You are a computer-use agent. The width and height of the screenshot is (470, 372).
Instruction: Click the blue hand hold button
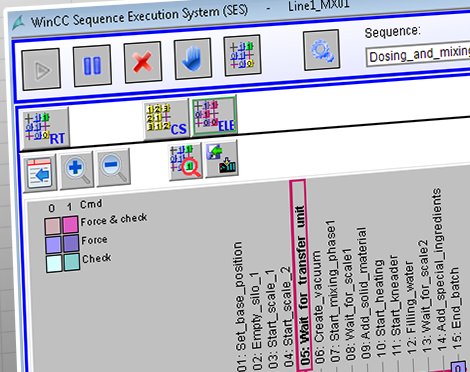pos(192,58)
